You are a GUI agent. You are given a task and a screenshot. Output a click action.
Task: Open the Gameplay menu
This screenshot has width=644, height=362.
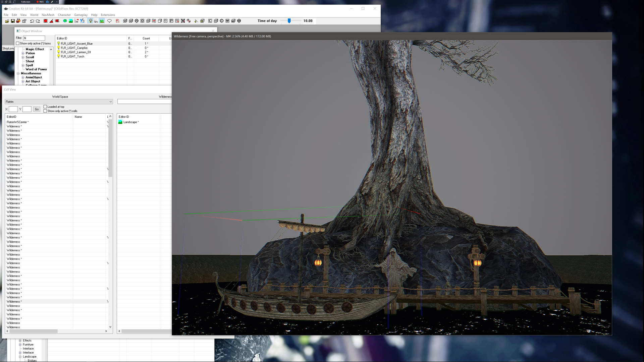[81, 15]
